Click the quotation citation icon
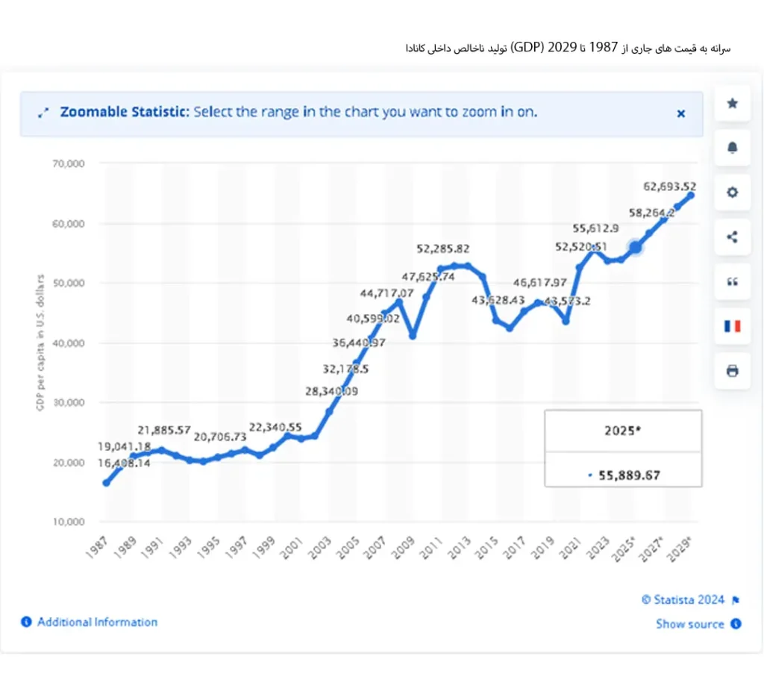 (x=732, y=281)
